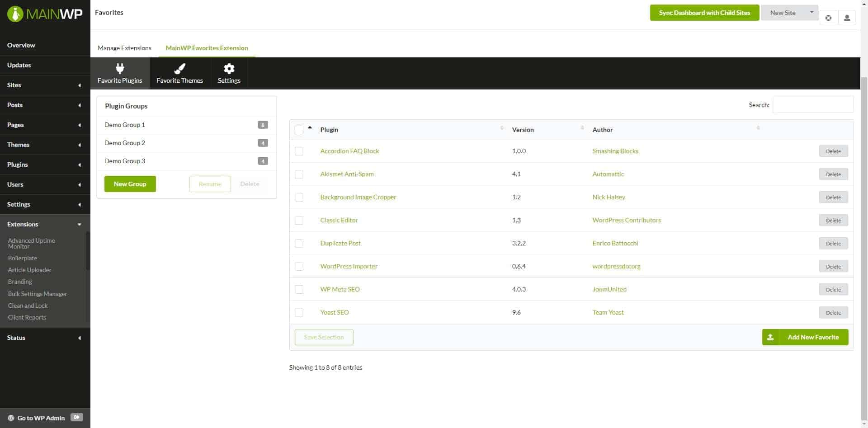Click Demo Group 2 count badge
Image resolution: width=868 pixels, height=428 pixels.
pyautogui.click(x=263, y=143)
